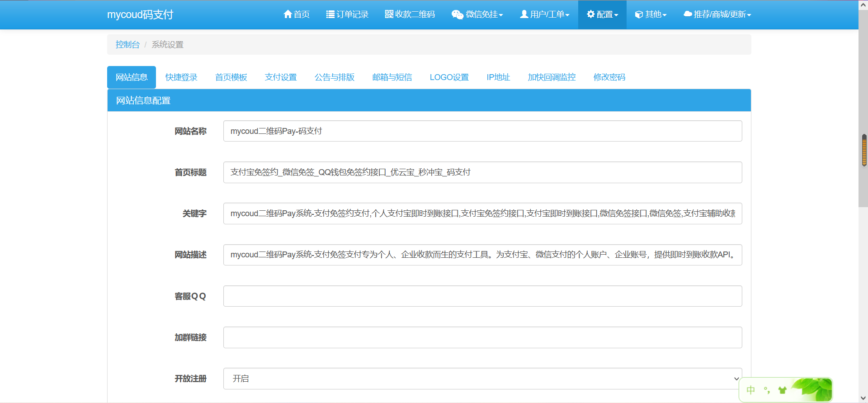Open the LOGO设置 tab
The height and width of the screenshot is (403, 868).
coord(449,77)
